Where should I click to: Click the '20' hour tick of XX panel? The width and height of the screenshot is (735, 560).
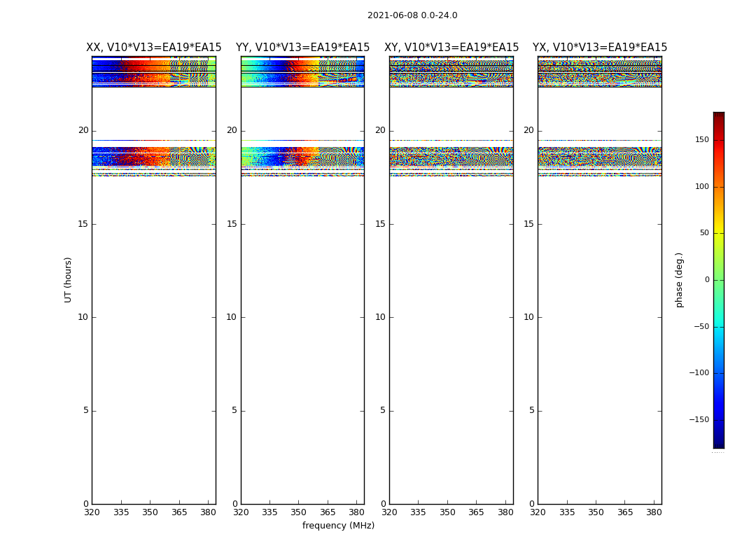point(83,130)
